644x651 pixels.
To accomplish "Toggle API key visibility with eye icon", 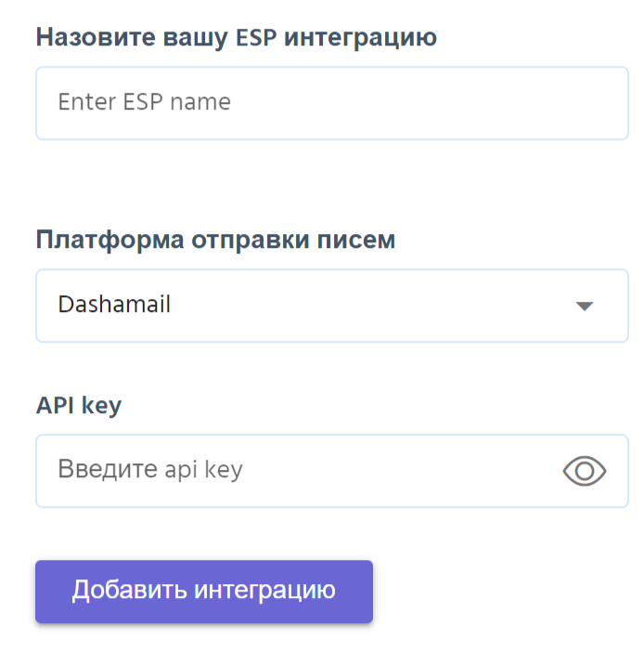I will tap(585, 472).
